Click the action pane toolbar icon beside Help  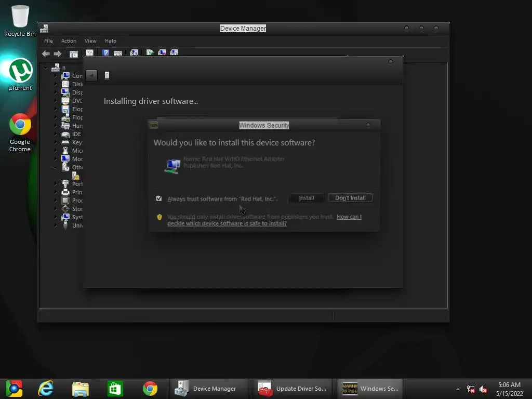tap(118, 53)
